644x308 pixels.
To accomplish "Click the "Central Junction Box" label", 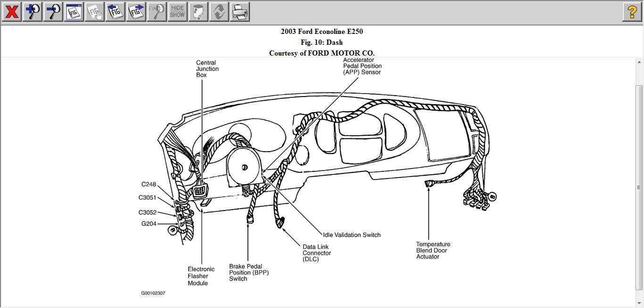I will click(207, 69).
